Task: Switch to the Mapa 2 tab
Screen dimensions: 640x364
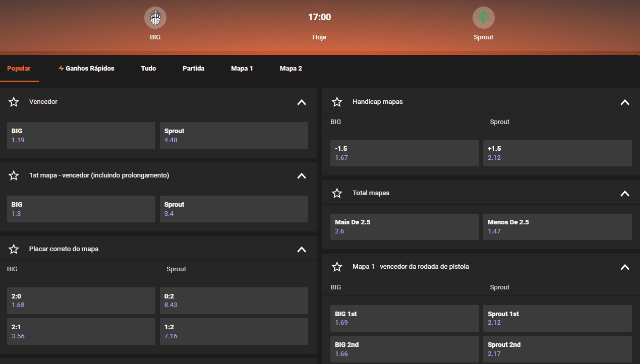Action: tap(291, 69)
